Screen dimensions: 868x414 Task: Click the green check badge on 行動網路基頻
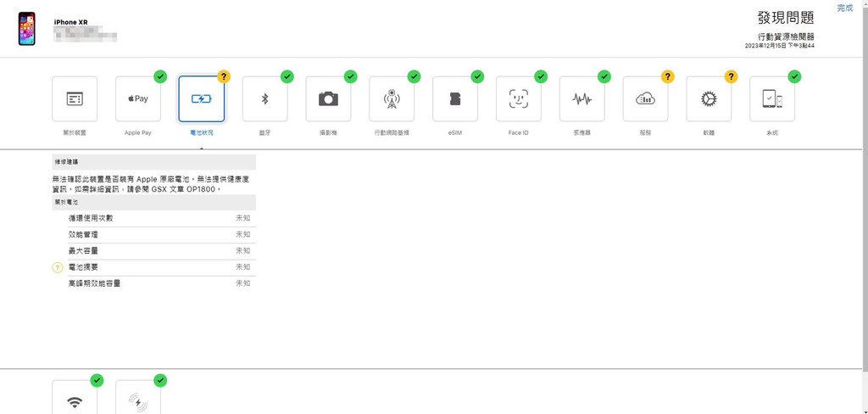pos(414,76)
